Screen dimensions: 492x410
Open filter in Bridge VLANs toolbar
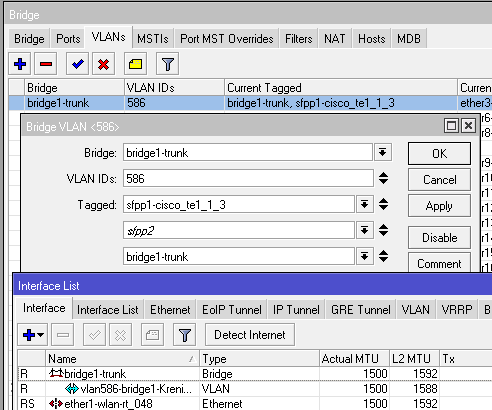167,63
